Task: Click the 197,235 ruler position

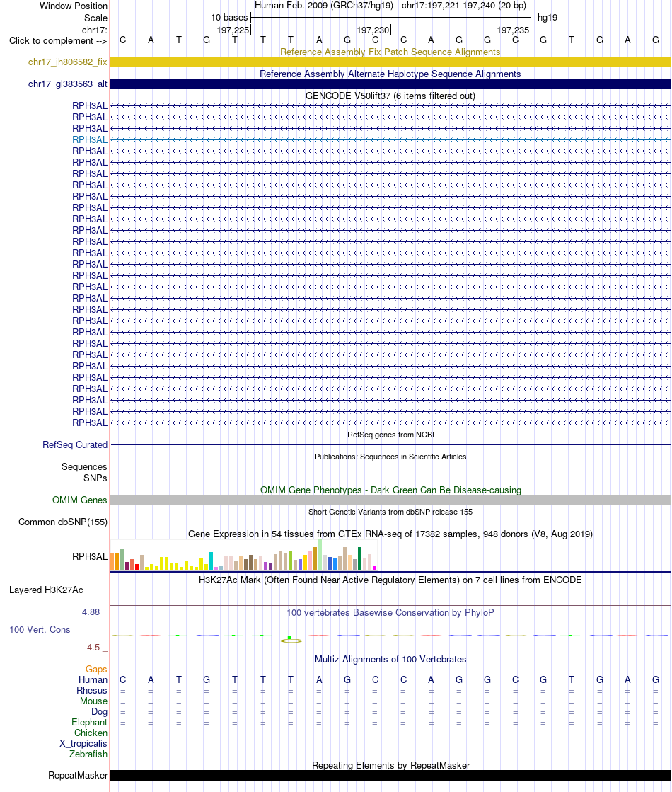Action: pyautogui.click(x=513, y=30)
